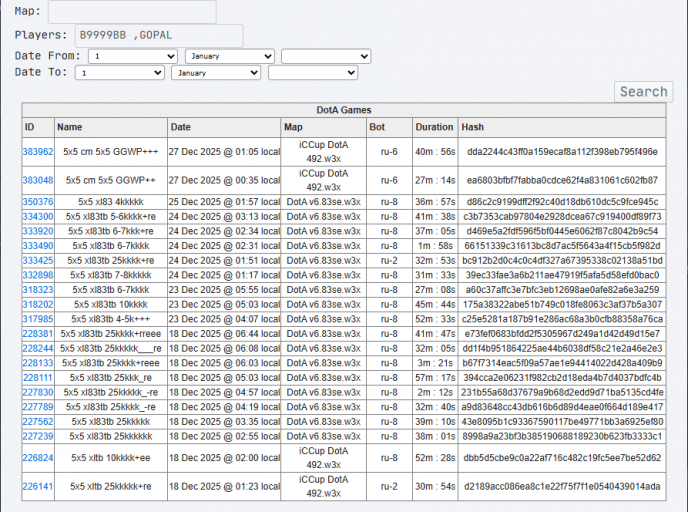Open game ID 227239 link
Viewport: 688px width, 512px height.
pyautogui.click(x=38, y=437)
